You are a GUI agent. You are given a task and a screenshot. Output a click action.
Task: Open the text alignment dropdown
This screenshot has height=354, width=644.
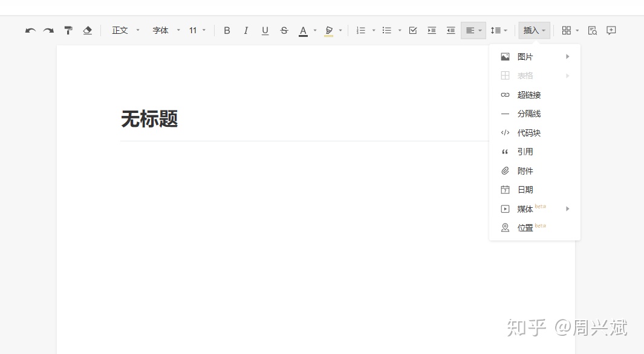(x=473, y=30)
